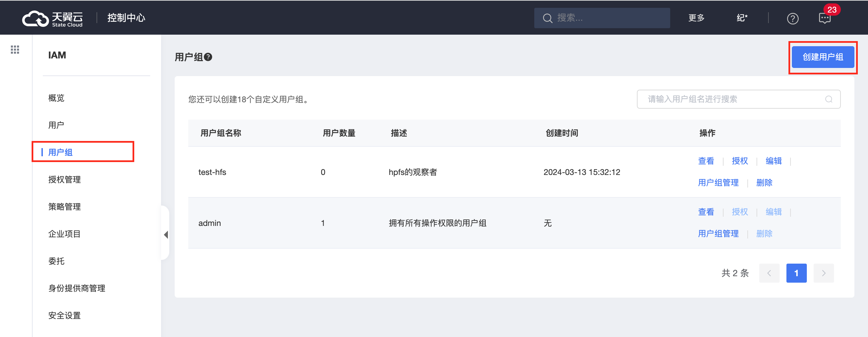Screen dimensions: 868x337
Task: Select 用户组 in the IAM sidebar
Action: click(60, 152)
